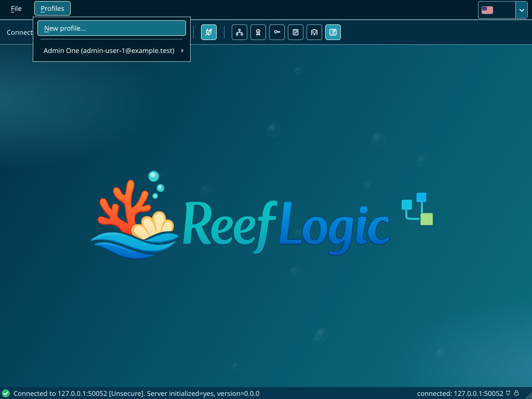
Task: Toggle the side panel layout icon
Action: pyautogui.click(x=333, y=32)
